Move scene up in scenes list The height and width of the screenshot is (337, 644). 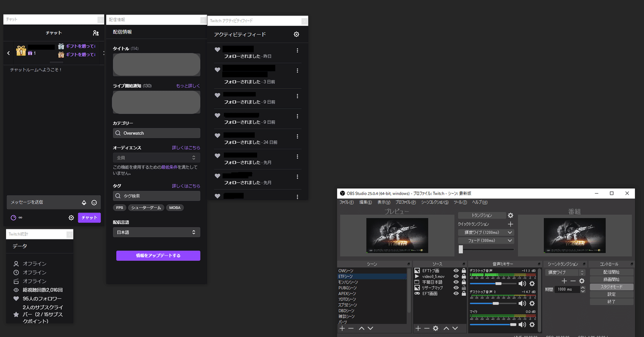[361, 328]
